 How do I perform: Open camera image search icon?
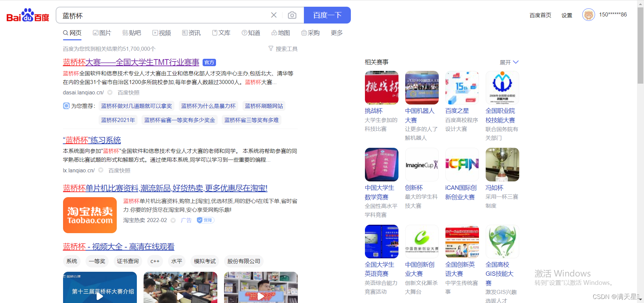point(292,15)
